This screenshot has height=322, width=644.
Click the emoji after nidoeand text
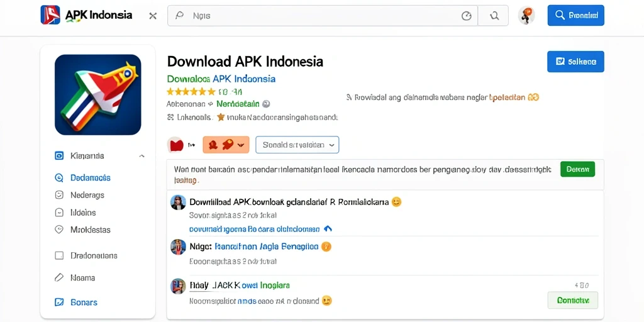pyautogui.click(x=326, y=301)
